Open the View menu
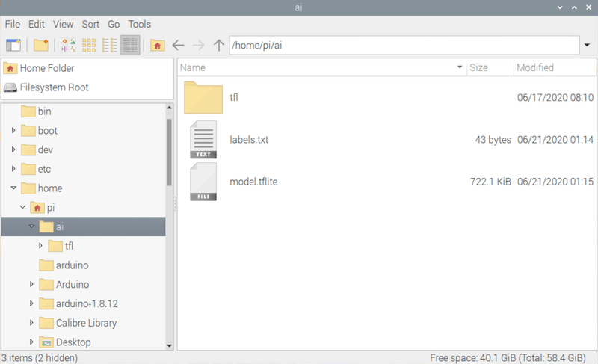This screenshot has width=598, height=364. coord(63,25)
